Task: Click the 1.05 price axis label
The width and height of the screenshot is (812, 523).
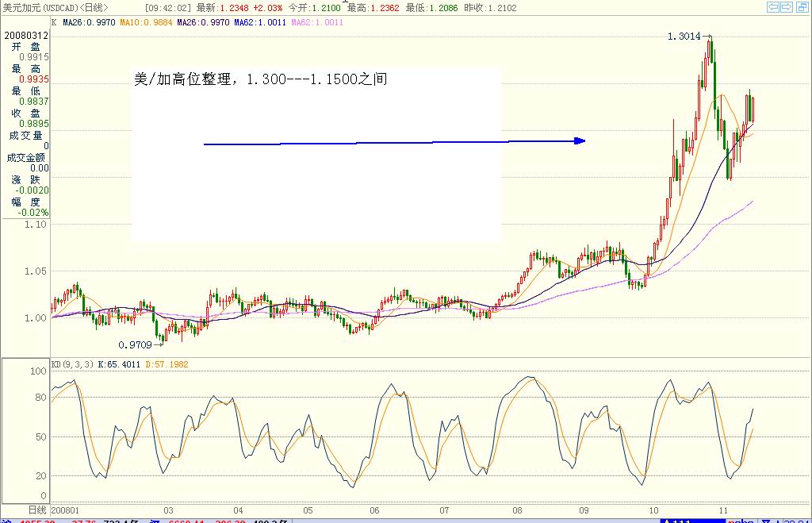Action: [x=35, y=271]
